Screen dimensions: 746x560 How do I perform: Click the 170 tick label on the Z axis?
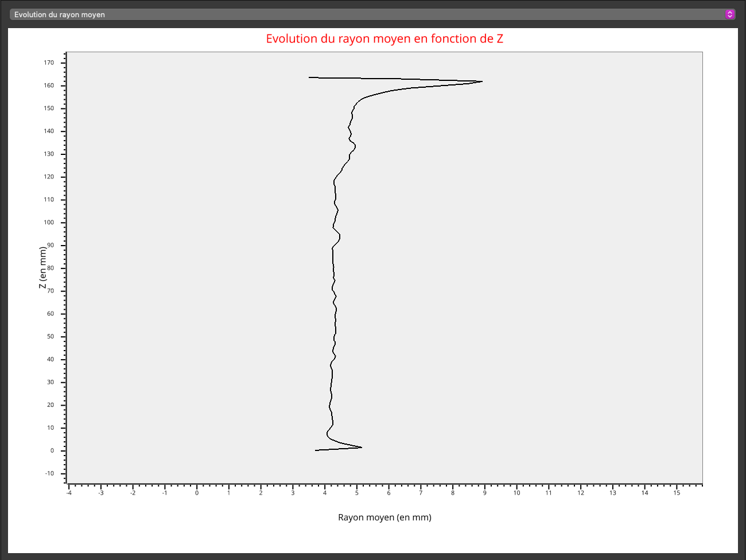pos(49,63)
